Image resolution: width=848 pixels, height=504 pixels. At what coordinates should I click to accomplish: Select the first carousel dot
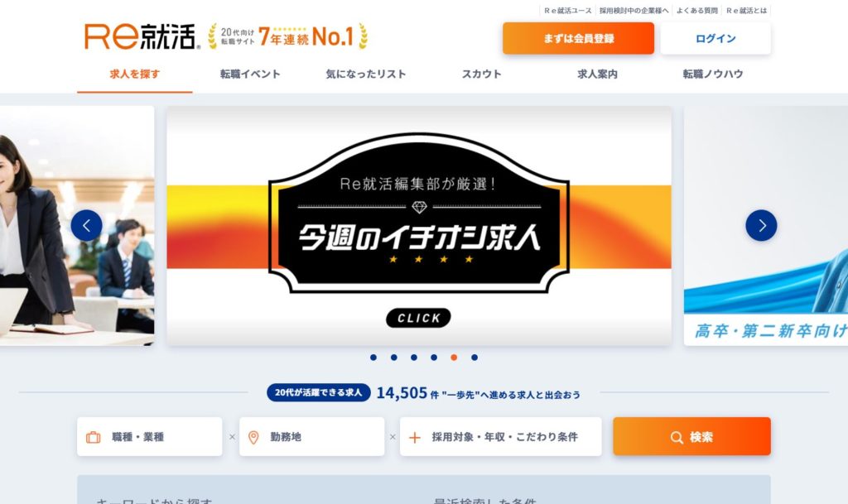click(373, 357)
